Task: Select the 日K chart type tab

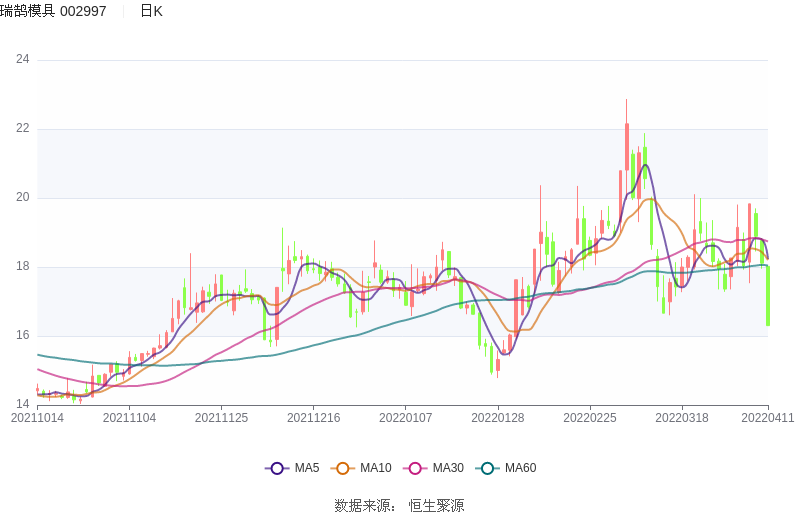Action: tap(151, 11)
